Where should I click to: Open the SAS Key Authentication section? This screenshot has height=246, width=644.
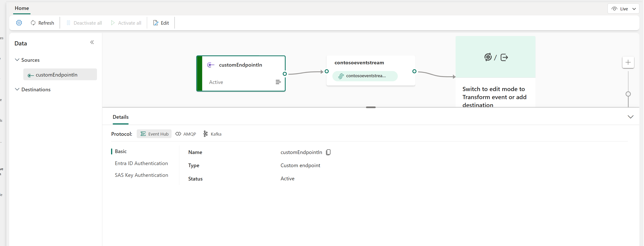click(141, 175)
